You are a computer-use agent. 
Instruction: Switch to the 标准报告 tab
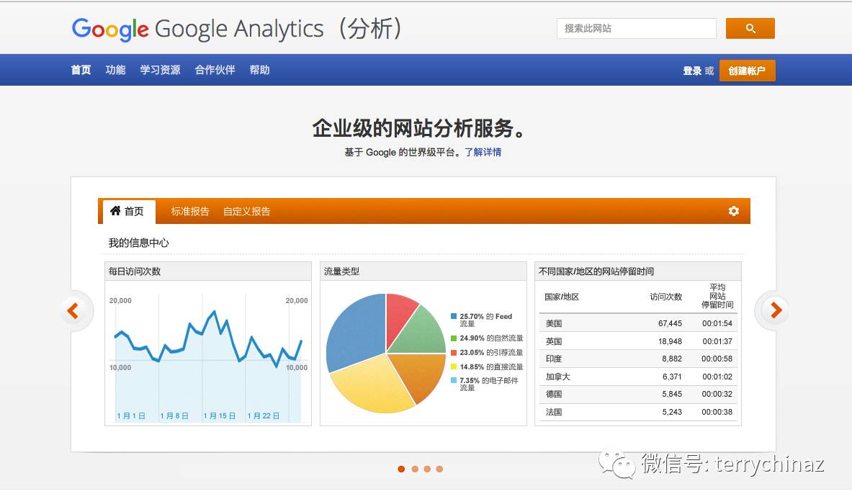pos(190,211)
